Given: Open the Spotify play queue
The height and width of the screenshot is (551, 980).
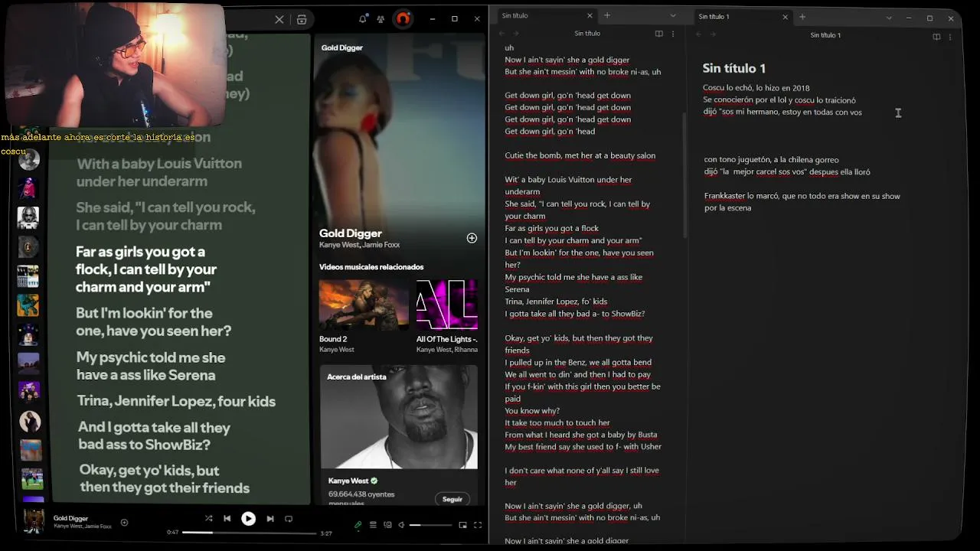Looking at the screenshot, I should tap(373, 525).
